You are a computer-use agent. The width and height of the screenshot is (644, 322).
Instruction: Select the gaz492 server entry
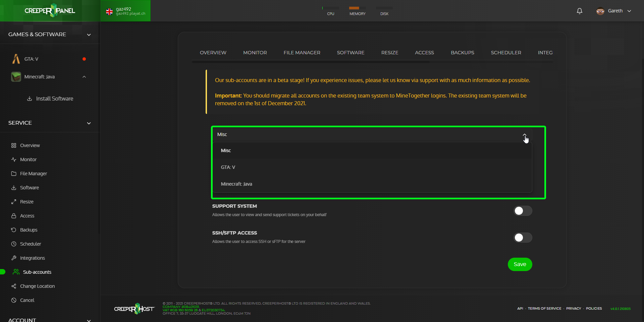click(x=125, y=11)
